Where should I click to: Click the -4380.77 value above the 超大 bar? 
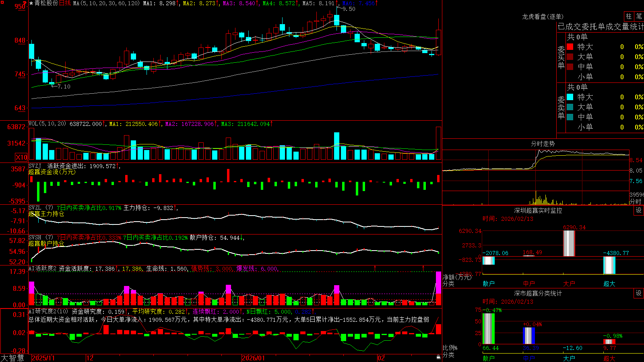[616, 253]
